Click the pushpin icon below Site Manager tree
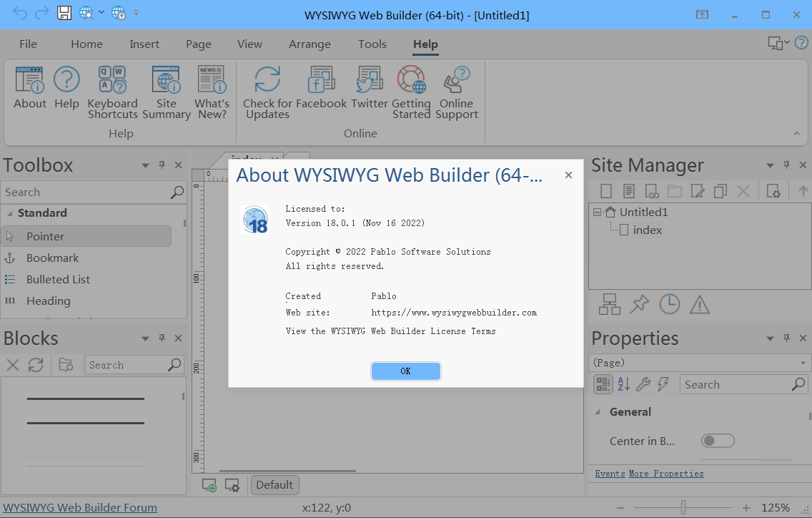The image size is (812, 518). [x=640, y=304]
